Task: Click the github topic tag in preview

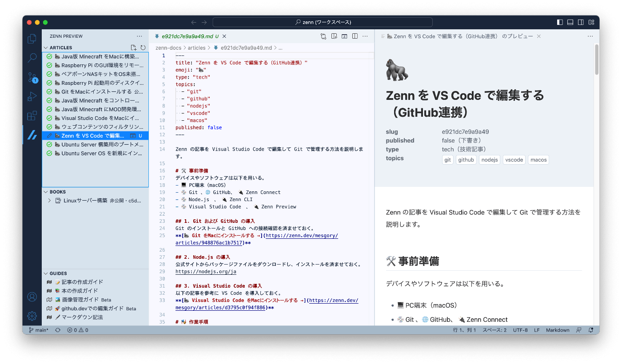Action: [466, 160]
